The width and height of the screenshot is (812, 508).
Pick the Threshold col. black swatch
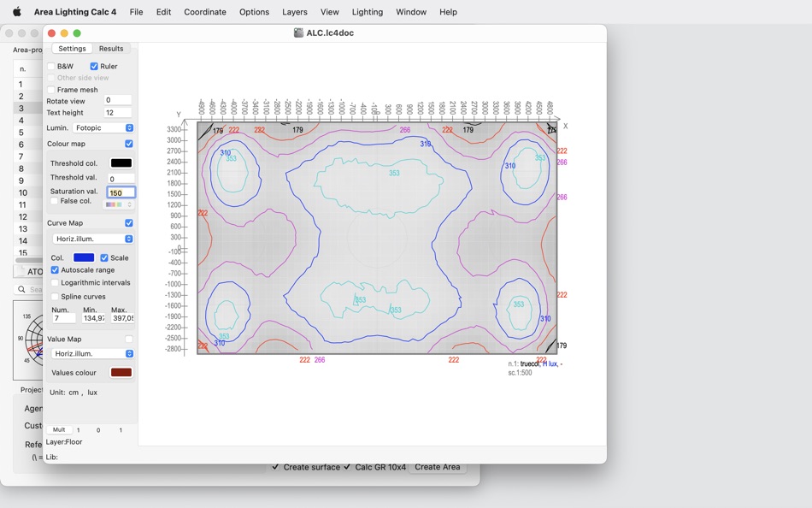point(121,163)
